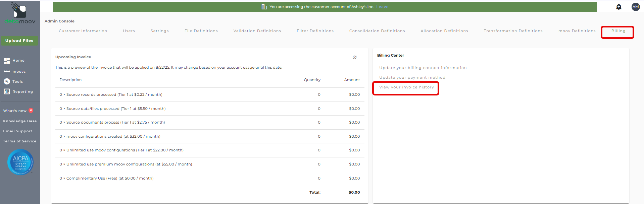Leave the Ashley's Inc. customer account
Image resolution: width=644 pixels, height=204 pixels.
[x=382, y=7]
